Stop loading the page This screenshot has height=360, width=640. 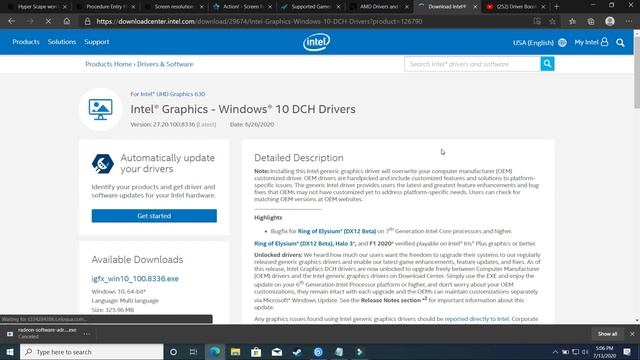point(48,21)
